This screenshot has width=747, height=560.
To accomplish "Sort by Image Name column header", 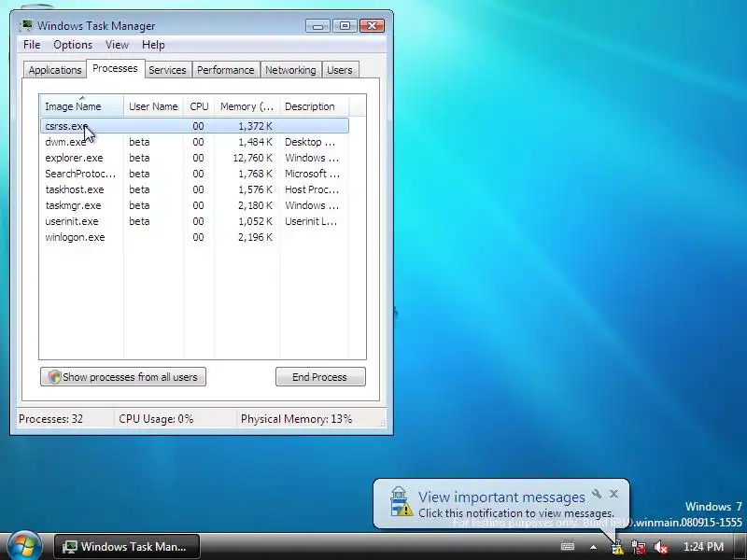I will click(x=82, y=106).
